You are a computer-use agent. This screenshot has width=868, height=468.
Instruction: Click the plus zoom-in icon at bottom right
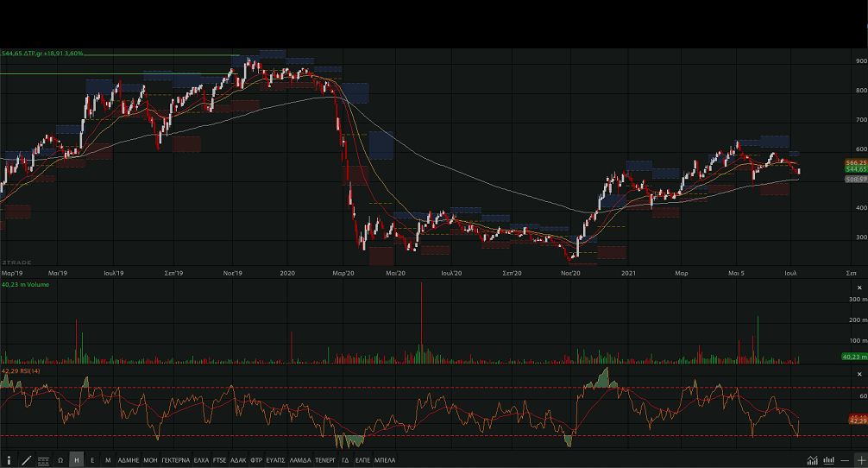[x=859, y=460]
